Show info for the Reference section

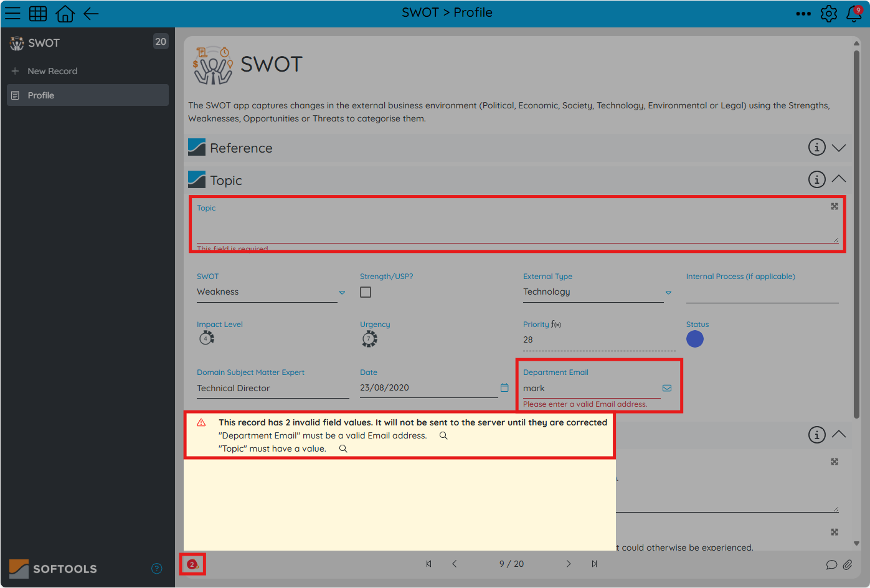pos(817,147)
